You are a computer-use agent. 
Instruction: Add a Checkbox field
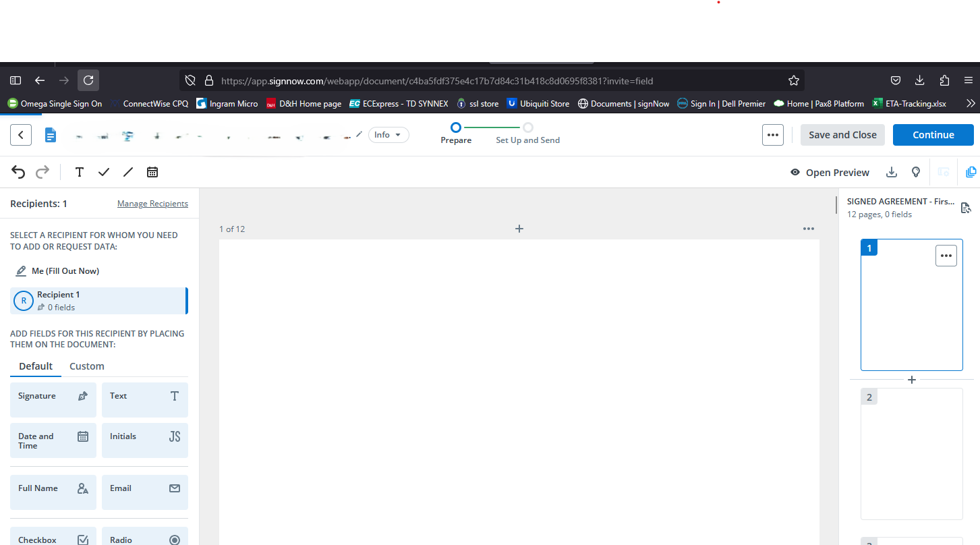(x=53, y=536)
